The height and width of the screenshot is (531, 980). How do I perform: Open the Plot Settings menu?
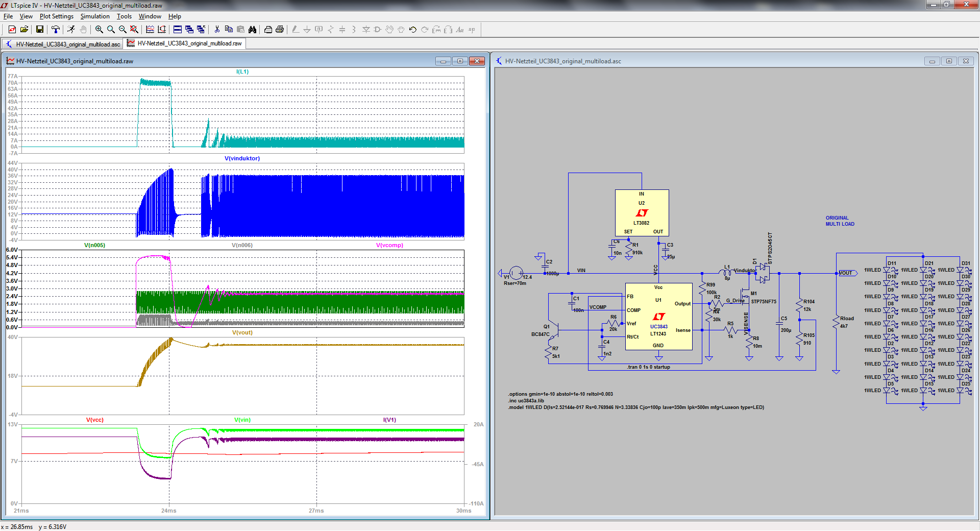click(57, 16)
